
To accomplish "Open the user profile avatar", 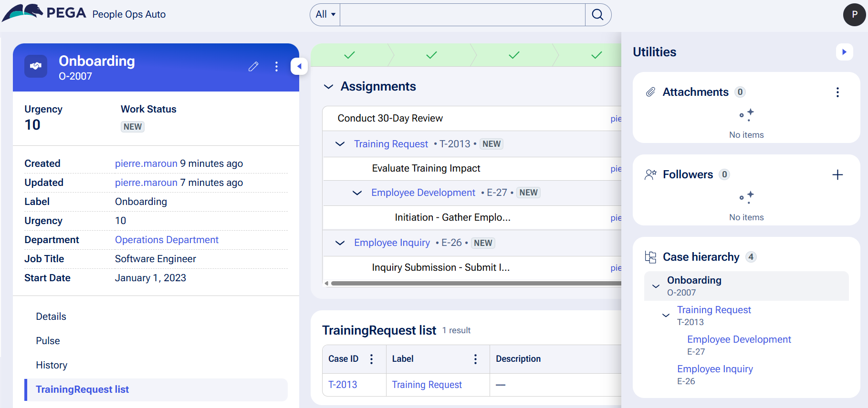I will [854, 15].
